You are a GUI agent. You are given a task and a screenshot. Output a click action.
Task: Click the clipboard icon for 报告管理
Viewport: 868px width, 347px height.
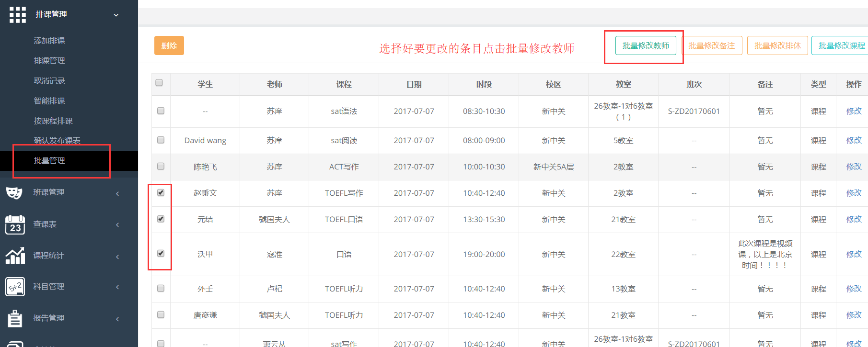pyautogui.click(x=15, y=318)
